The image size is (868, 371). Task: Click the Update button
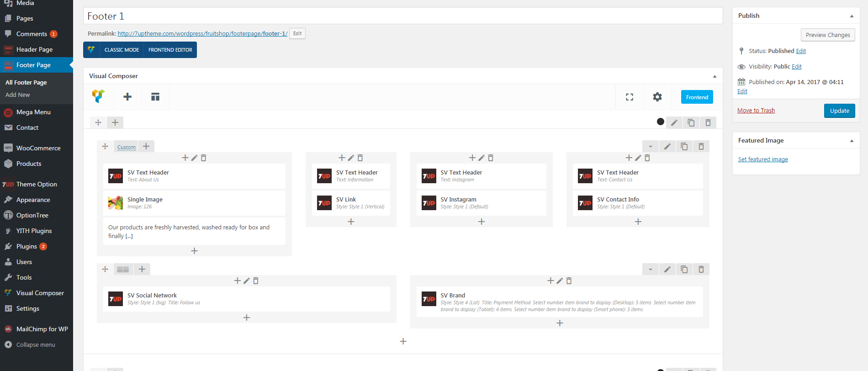[x=839, y=111]
